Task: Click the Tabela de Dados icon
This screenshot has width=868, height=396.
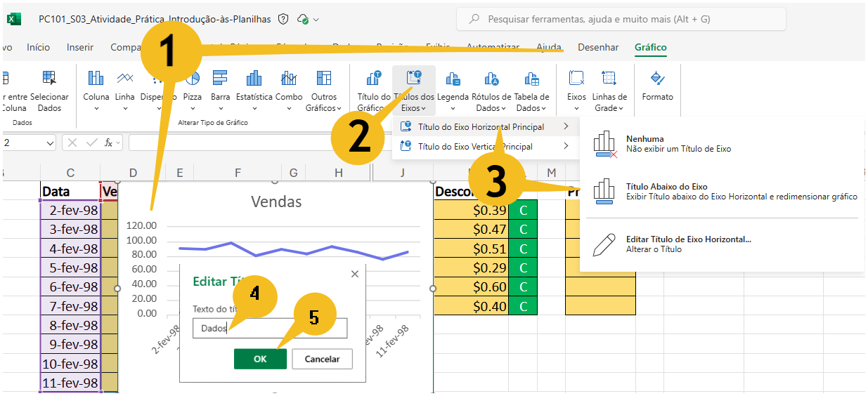Action: pos(532,79)
